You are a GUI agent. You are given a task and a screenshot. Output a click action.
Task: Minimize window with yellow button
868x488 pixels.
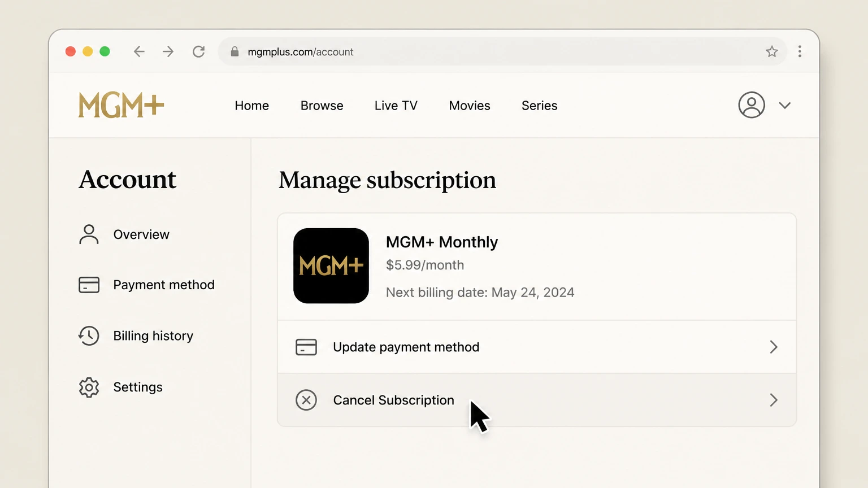88,51
